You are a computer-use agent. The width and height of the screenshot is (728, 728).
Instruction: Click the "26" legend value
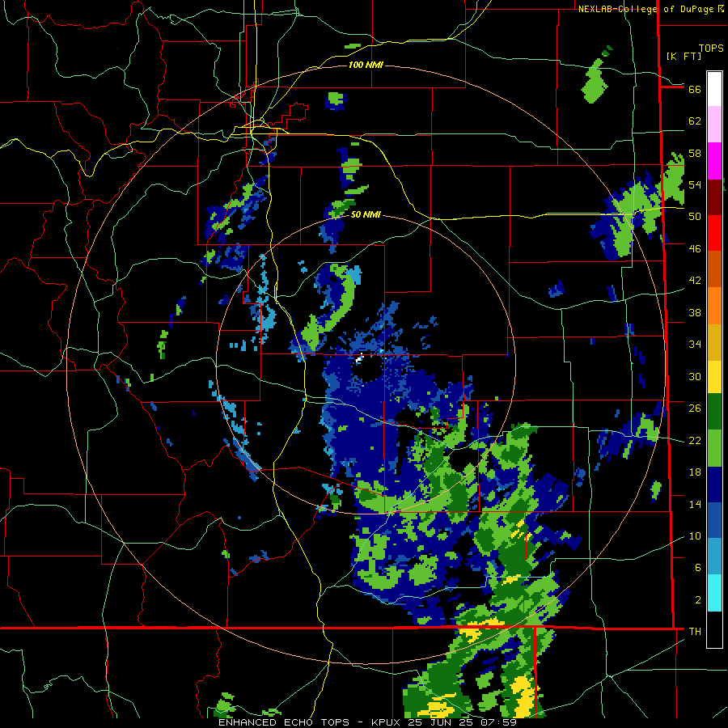[695, 408]
